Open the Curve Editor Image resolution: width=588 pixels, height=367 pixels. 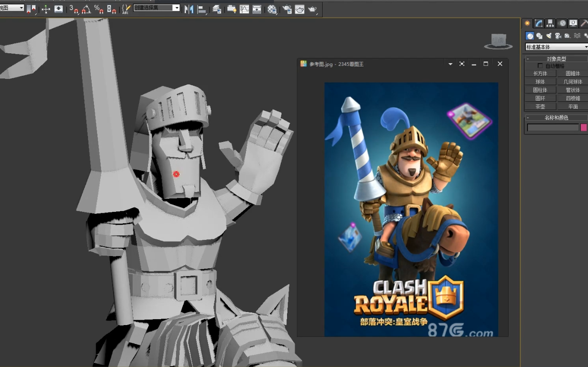pyautogui.click(x=244, y=9)
